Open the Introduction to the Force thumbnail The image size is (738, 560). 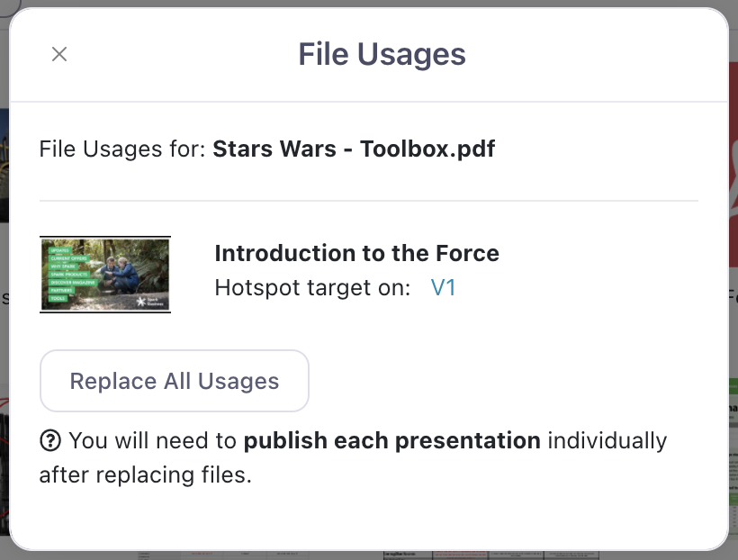click(105, 275)
